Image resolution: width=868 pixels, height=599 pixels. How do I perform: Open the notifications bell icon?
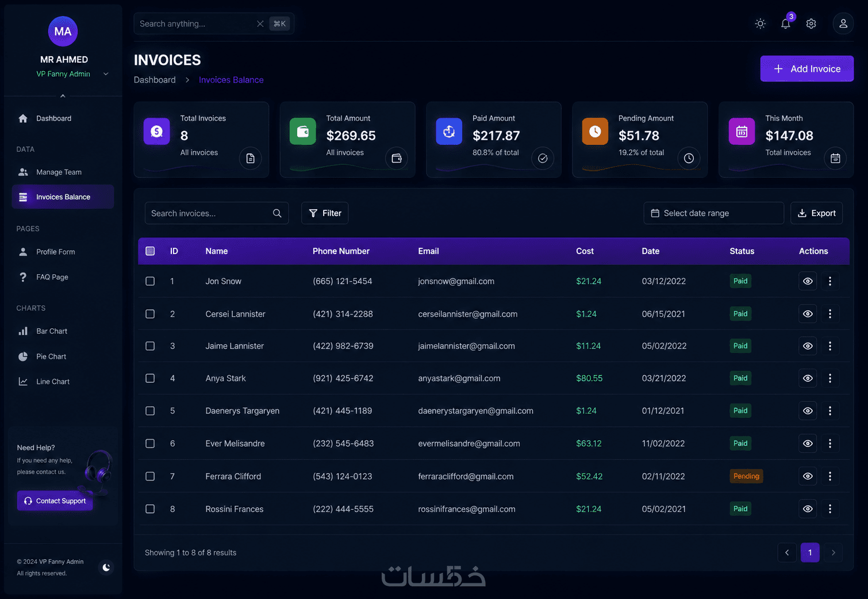785,24
